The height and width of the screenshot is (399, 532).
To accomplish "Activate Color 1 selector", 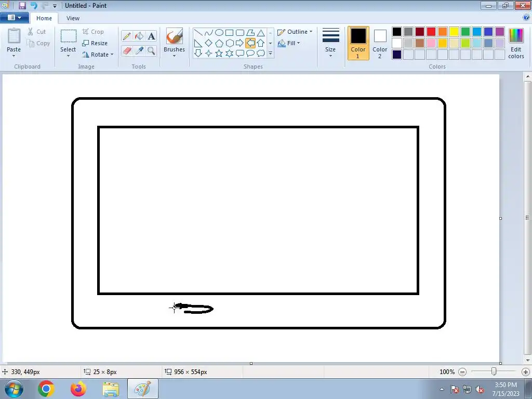I will point(358,44).
